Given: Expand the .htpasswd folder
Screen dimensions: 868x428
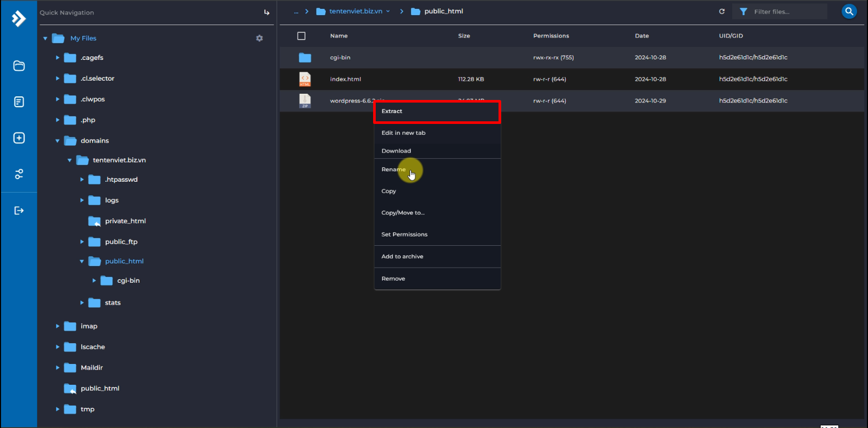Looking at the screenshot, I should point(82,180).
